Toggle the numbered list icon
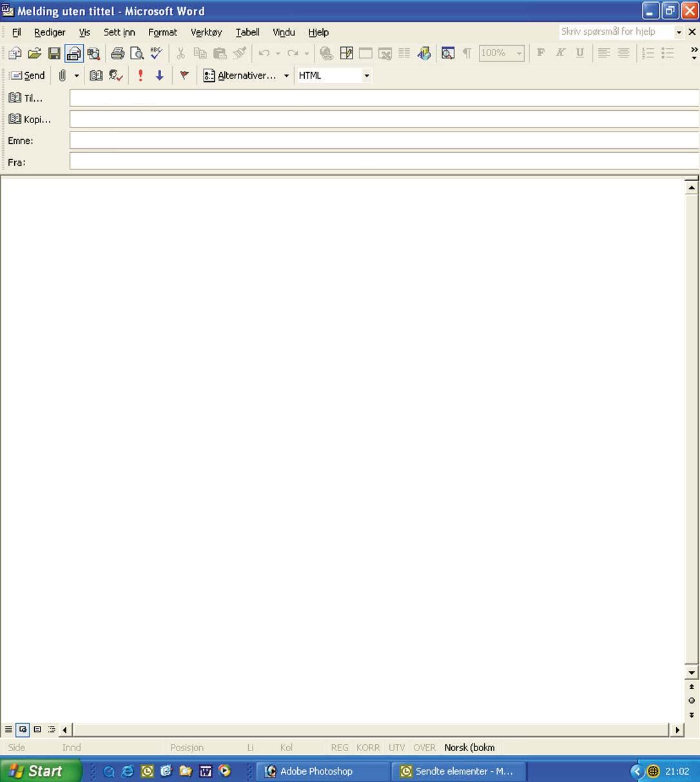 click(648, 54)
